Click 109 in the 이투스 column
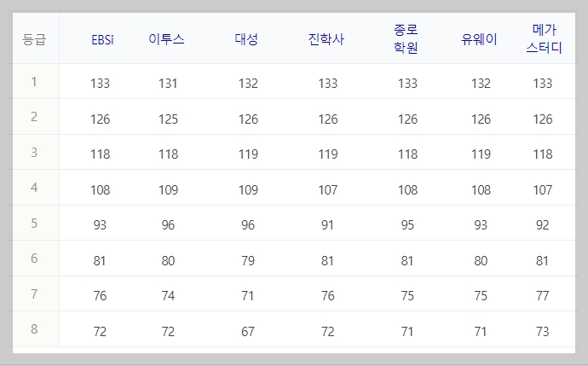Image resolution: width=588 pixels, height=366 pixels. pyautogui.click(x=168, y=189)
